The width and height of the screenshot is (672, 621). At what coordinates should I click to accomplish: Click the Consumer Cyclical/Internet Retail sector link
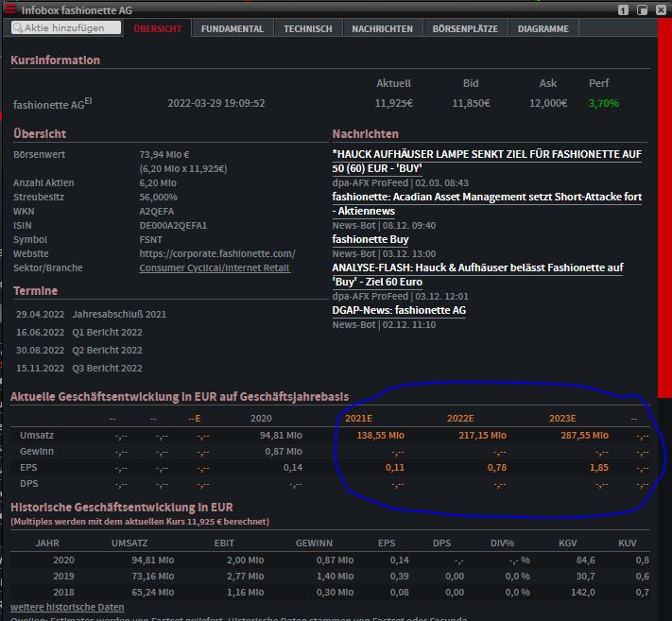tap(214, 267)
